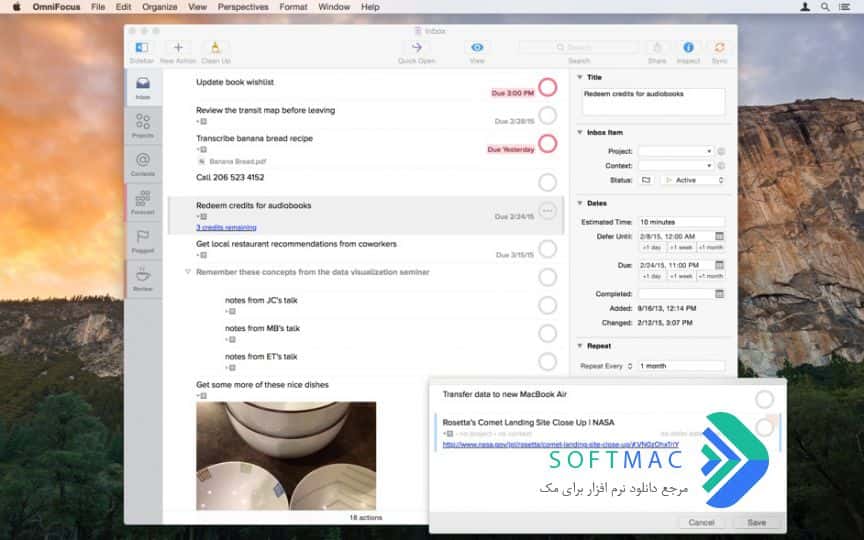Open the Perspectives menu
The image size is (864, 540).
coord(243,7)
